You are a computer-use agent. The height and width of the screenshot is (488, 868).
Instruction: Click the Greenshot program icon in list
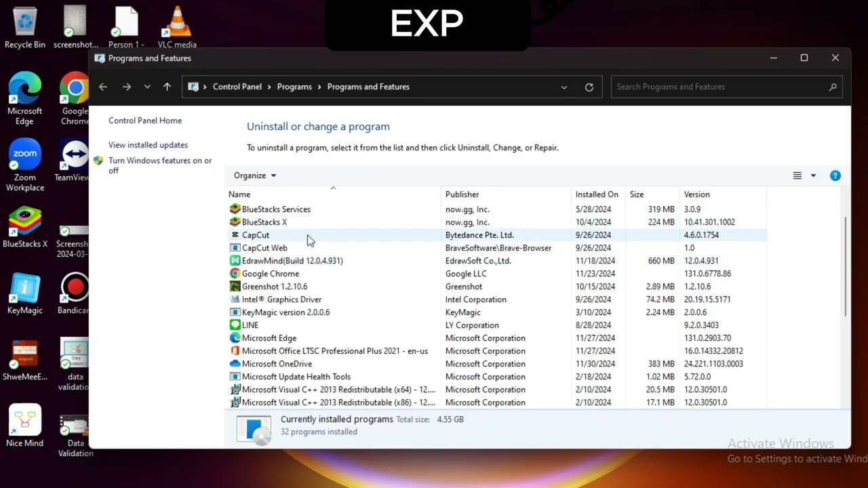coord(235,287)
